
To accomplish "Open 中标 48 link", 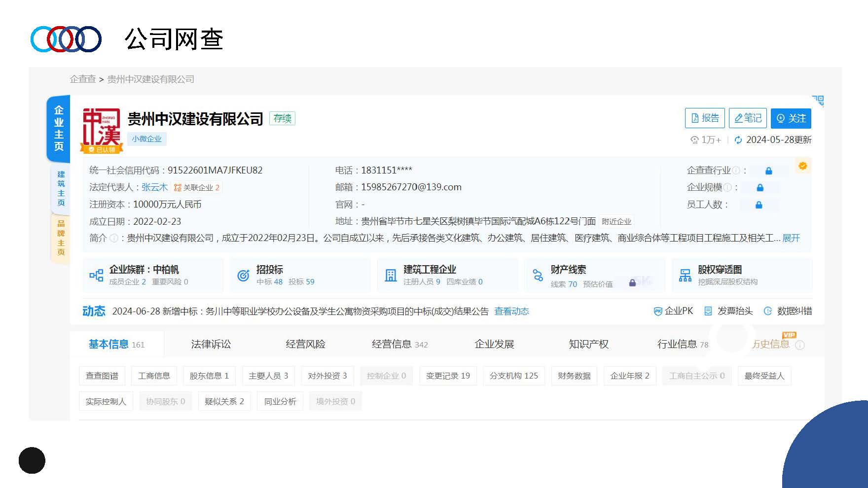I will (269, 282).
